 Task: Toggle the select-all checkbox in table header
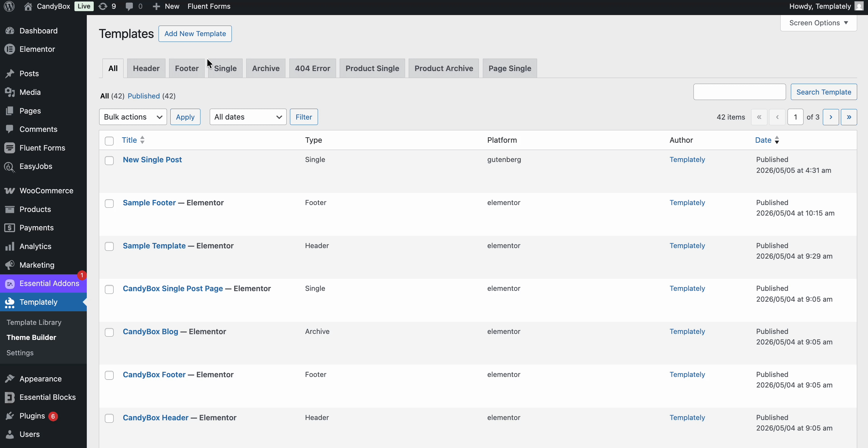(x=109, y=141)
